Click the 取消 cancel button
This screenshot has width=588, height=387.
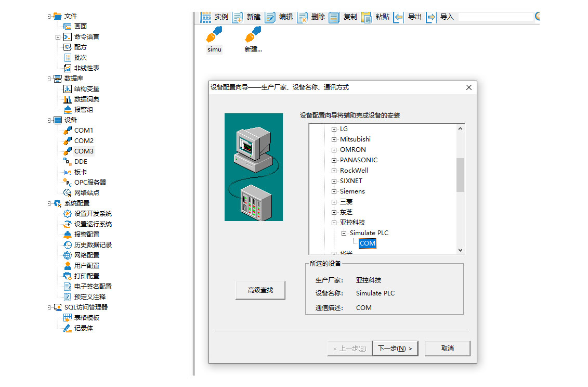447,349
